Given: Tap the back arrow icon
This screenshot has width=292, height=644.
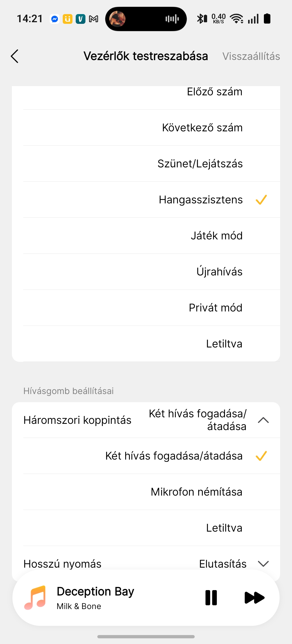Looking at the screenshot, I should coord(15,56).
